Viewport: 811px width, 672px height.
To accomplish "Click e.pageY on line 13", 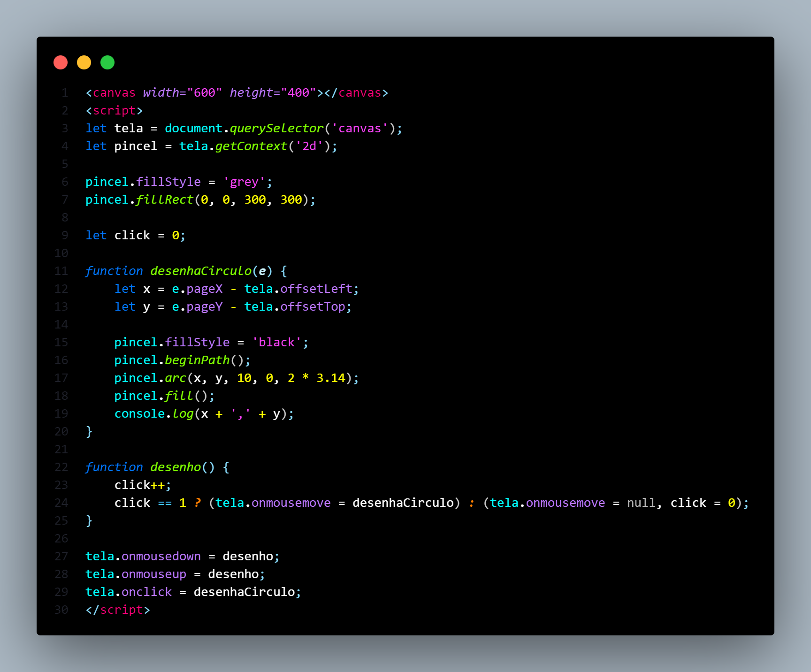I will pyautogui.click(x=197, y=307).
